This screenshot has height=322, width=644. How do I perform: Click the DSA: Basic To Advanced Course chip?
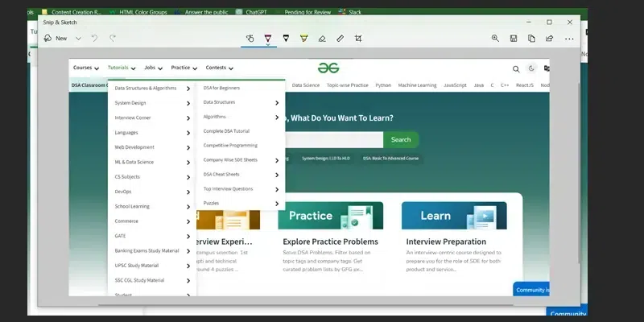(390, 158)
